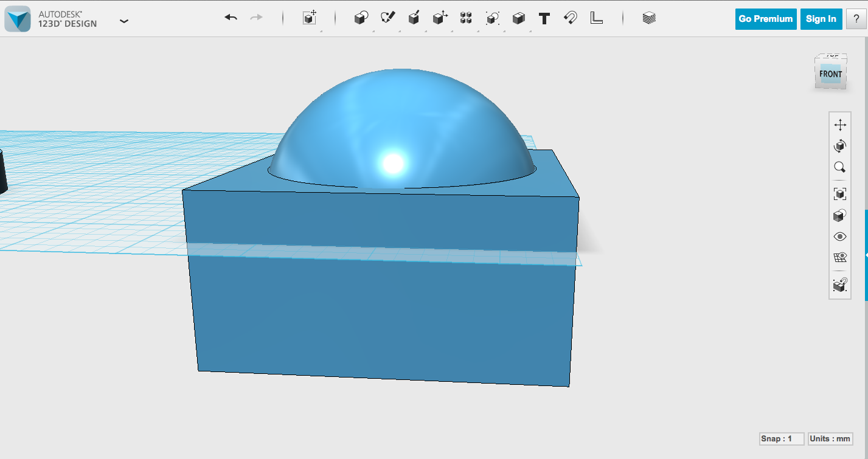
Task: Click the Go Premium button
Action: (x=765, y=19)
